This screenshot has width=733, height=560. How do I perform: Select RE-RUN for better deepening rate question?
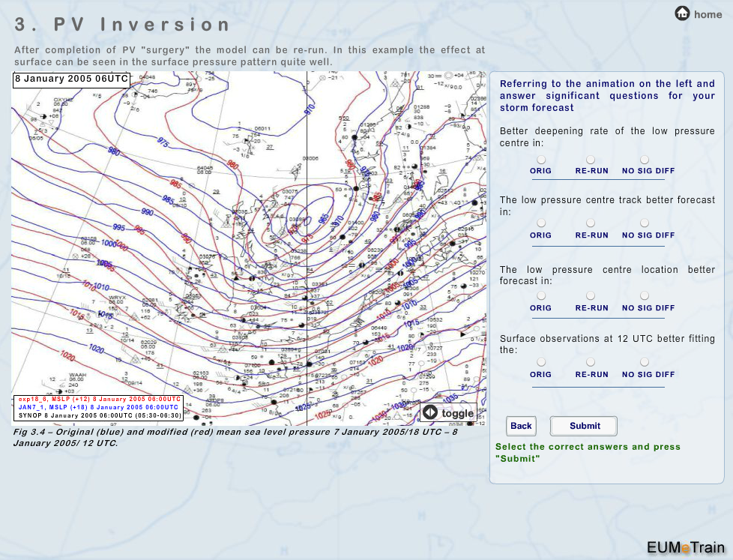coord(591,160)
